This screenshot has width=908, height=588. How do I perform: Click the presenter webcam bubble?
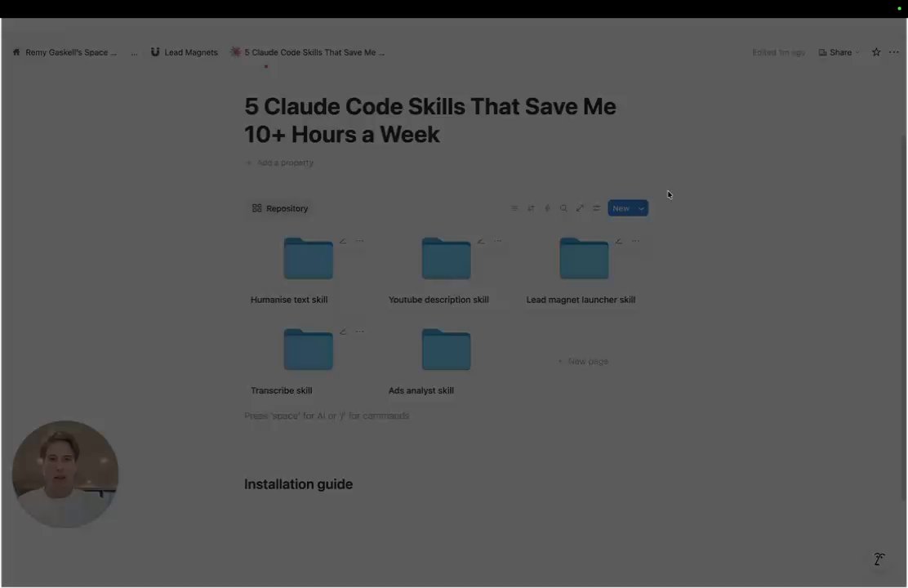pyautogui.click(x=65, y=474)
